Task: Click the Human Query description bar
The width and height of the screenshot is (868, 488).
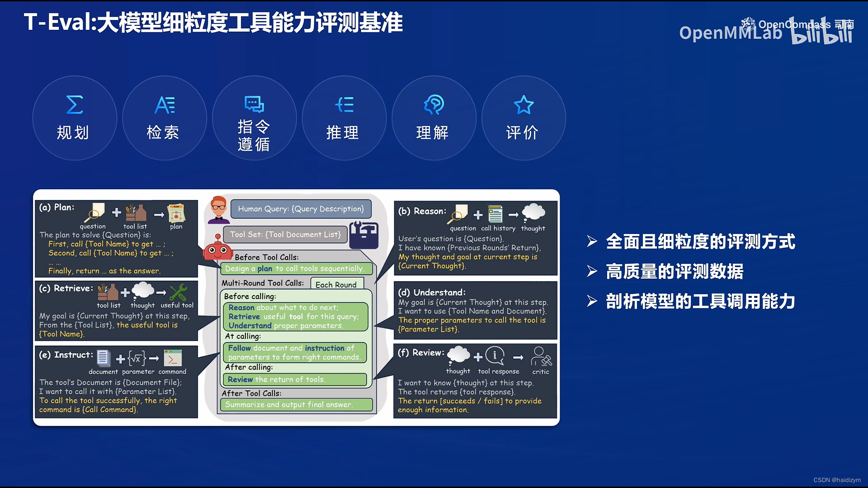Action: tap(301, 209)
